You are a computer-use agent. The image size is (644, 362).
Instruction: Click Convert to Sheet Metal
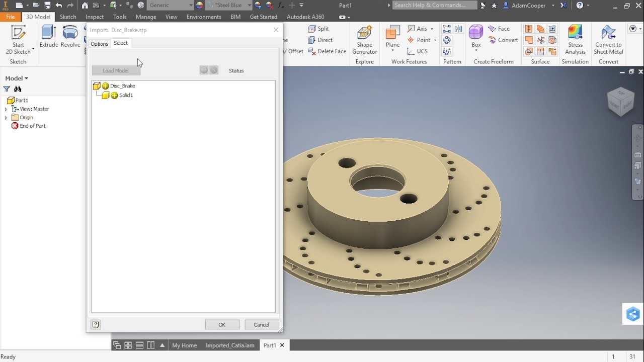pos(608,40)
